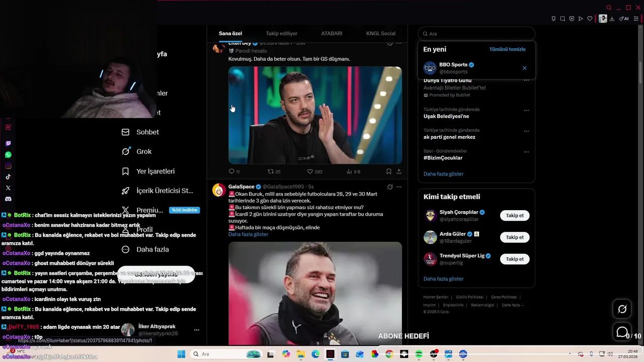Viewport: 644px width, 362px height.
Task: Open Gizlilik Politikası footer link
Action: [x=469, y=297]
